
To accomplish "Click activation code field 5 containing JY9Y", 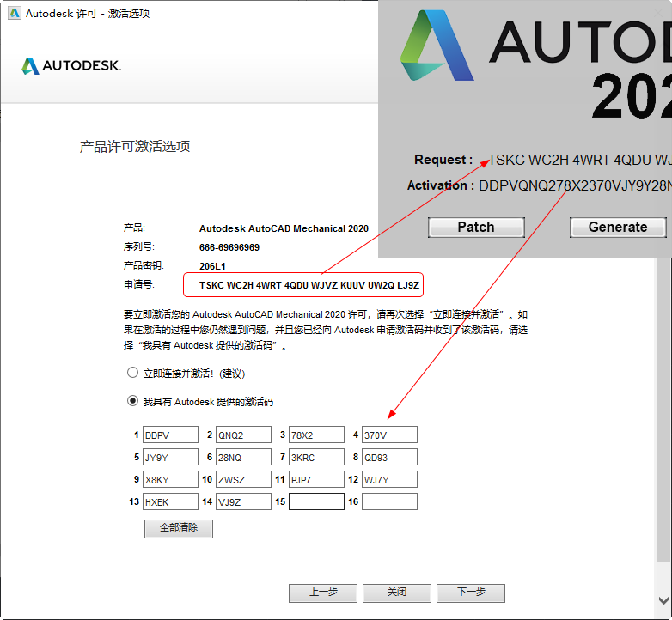I will click(x=170, y=457).
